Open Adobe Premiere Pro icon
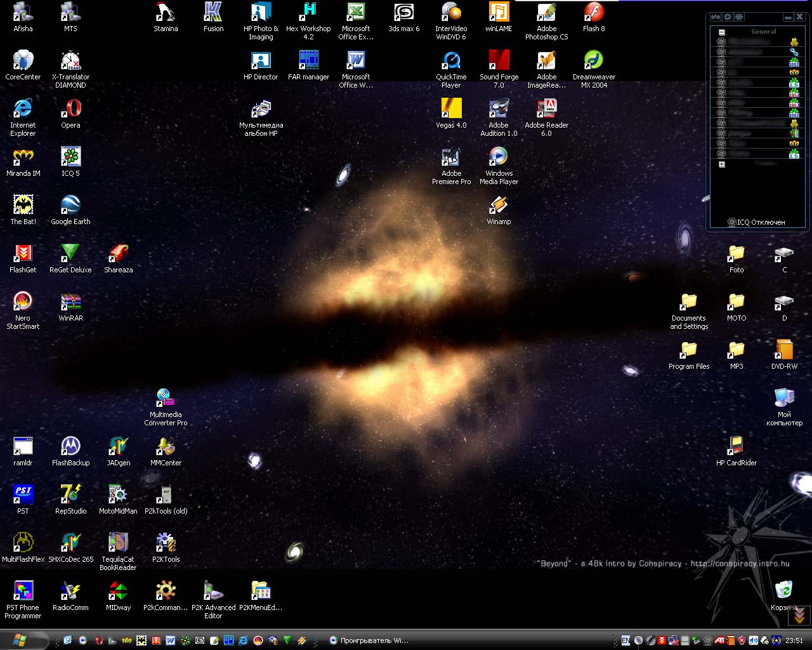812x650 pixels. [x=451, y=166]
